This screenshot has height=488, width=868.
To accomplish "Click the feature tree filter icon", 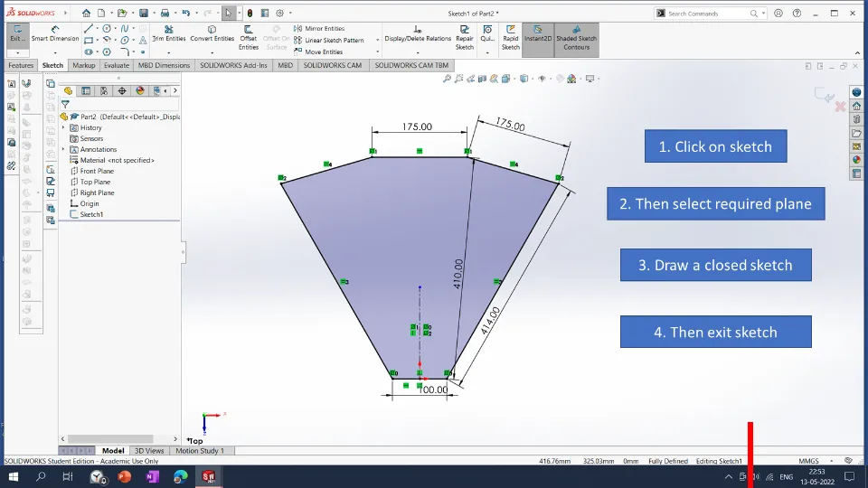I will point(65,104).
